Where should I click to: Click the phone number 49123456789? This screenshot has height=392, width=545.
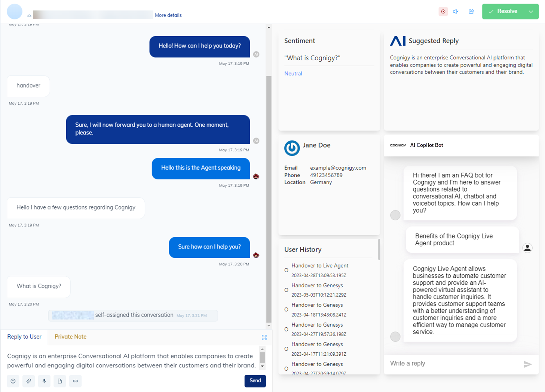click(x=326, y=175)
